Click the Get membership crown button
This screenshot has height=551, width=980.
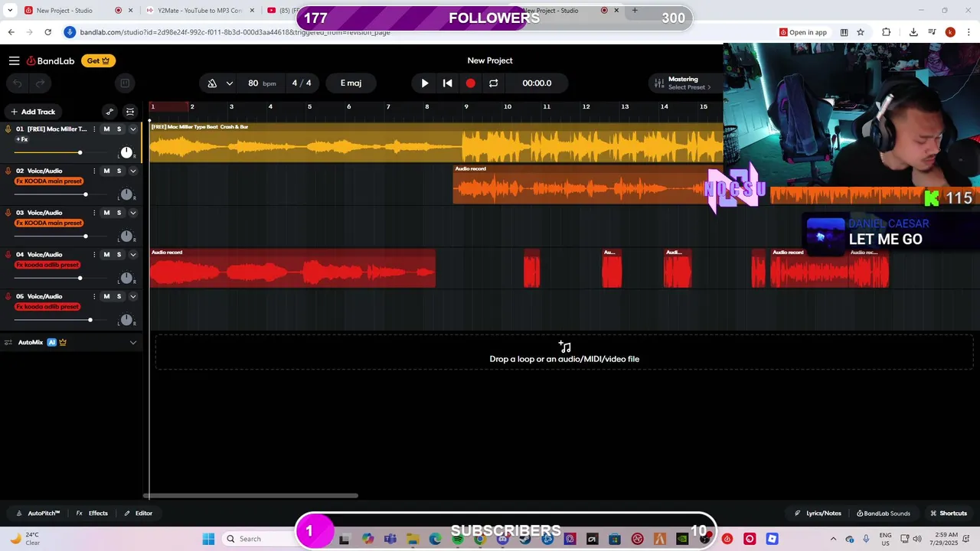tap(98, 60)
